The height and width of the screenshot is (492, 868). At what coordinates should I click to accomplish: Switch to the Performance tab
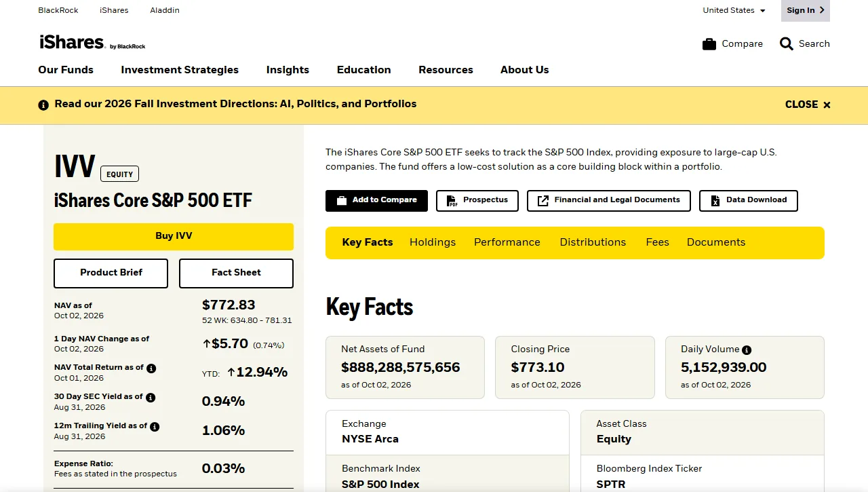507,242
